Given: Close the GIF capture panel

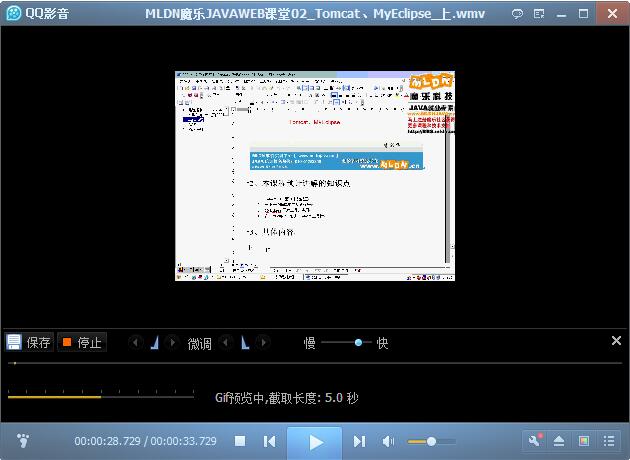Looking at the screenshot, I should point(616,341).
